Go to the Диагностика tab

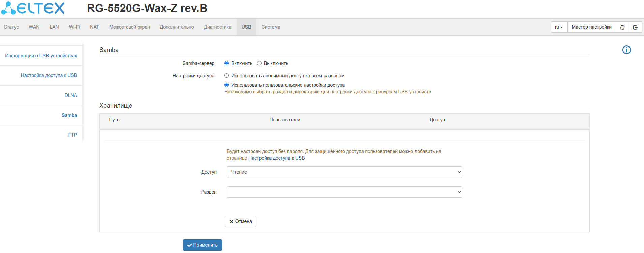[217, 27]
